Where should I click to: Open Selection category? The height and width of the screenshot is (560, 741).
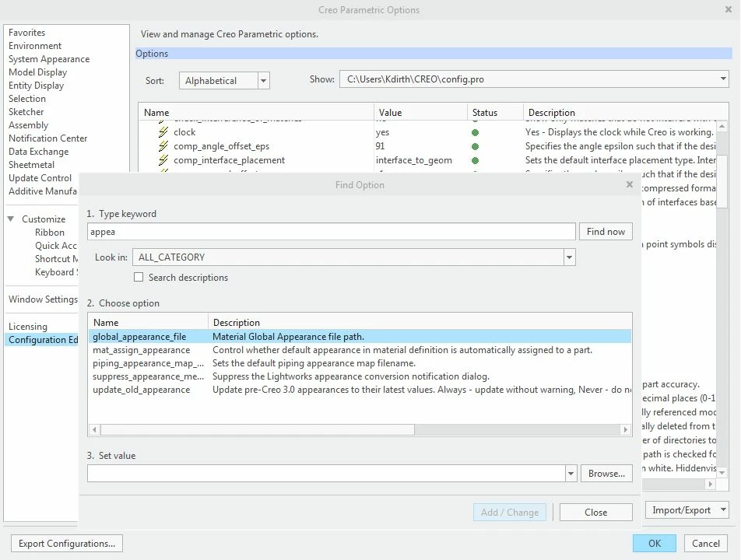[x=27, y=99]
